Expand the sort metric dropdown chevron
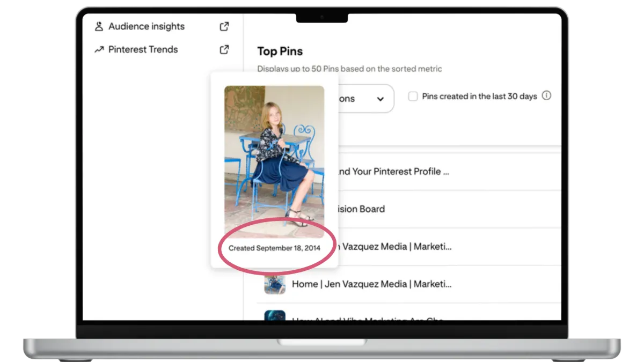 pos(380,99)
